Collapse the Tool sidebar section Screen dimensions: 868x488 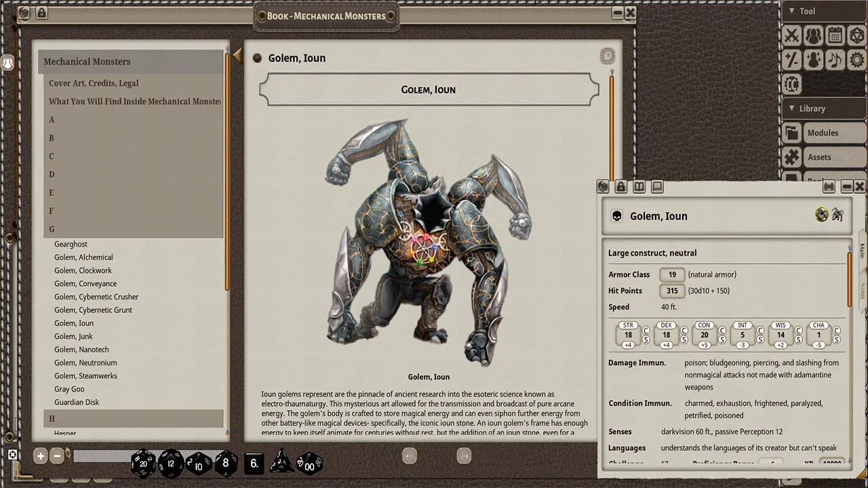click(824, 11)
